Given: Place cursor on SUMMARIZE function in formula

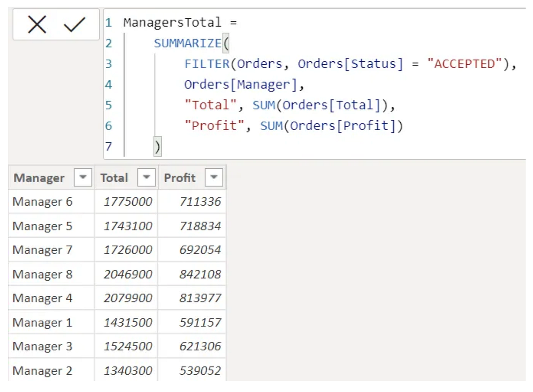Looking at the screenshot, I should pos(188,43).
